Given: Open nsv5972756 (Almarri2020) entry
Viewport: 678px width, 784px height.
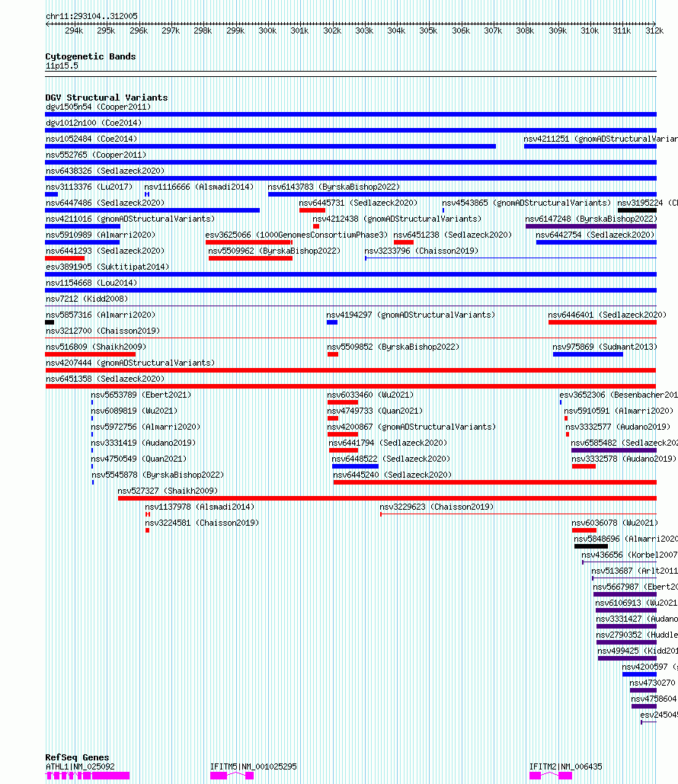Looking at the screenshot, I should tap(146, 427).
